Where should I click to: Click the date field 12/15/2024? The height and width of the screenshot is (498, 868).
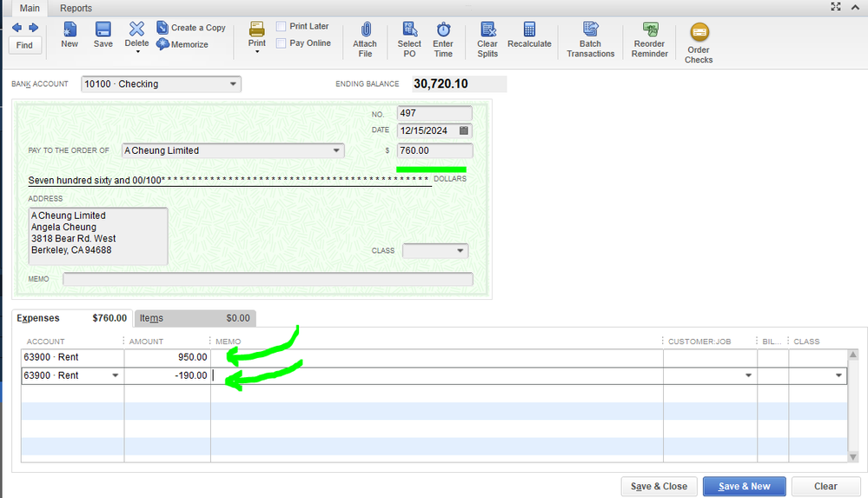(427, 130)
